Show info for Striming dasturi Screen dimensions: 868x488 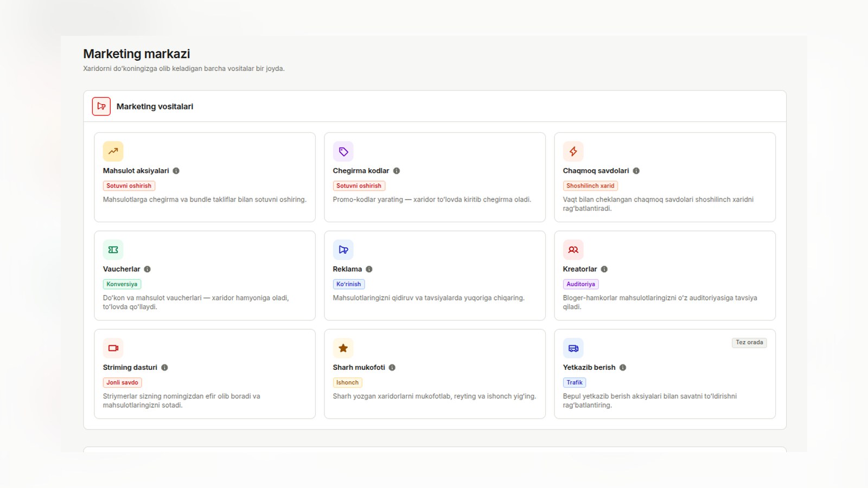[x=164, y=368]
